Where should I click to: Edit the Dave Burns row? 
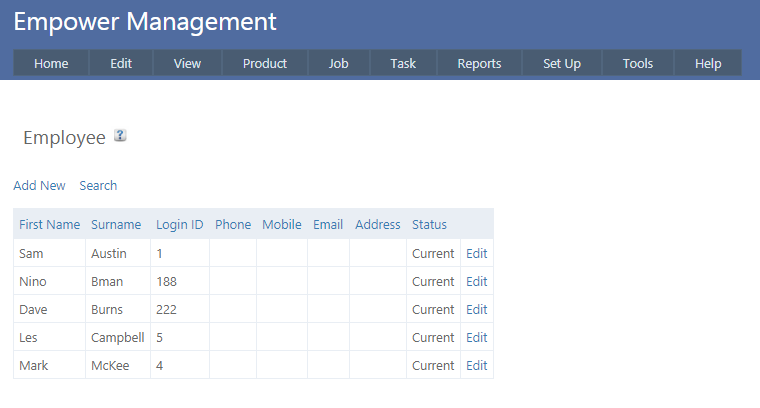coord(477,309)
